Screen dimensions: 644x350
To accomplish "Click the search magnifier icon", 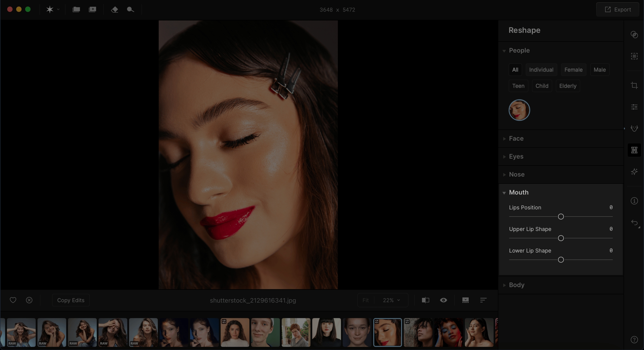I will [x=130, y=10].
